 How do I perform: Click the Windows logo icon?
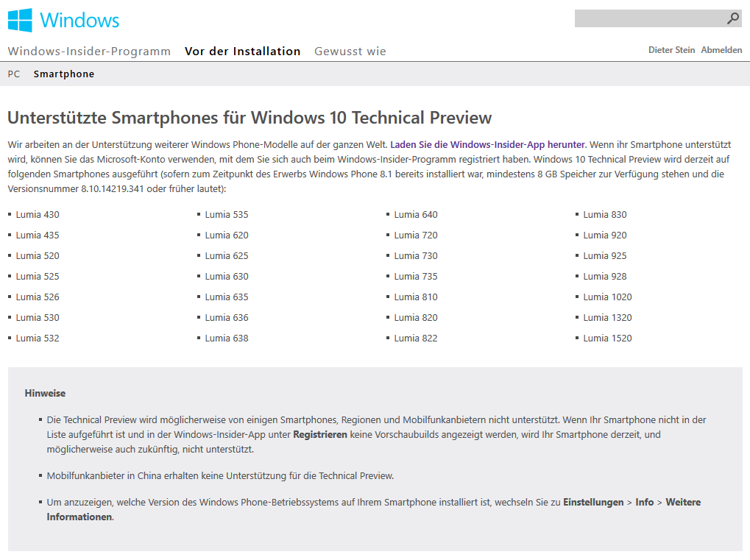pos(20,20)
